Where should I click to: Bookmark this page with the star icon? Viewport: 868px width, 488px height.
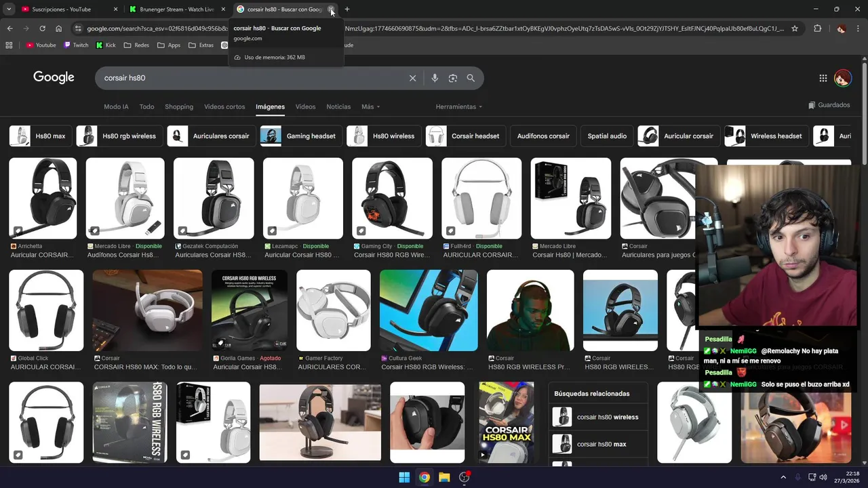coord(795,28)
